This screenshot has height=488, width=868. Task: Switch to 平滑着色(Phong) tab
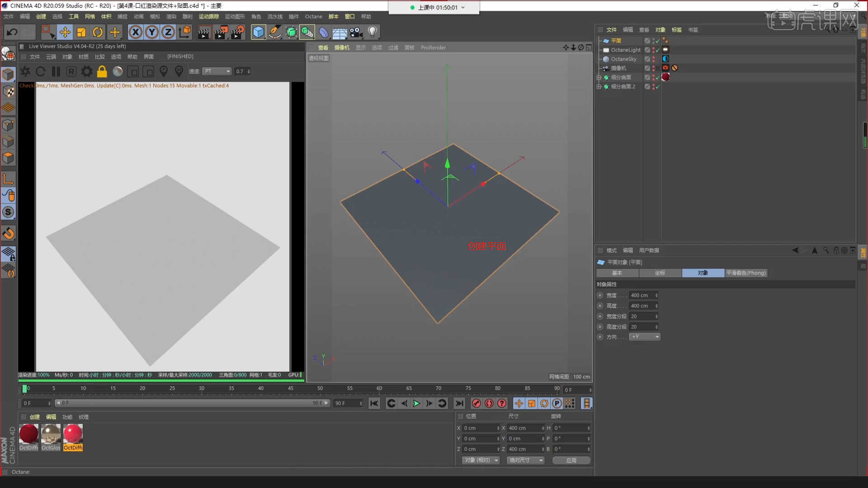pyautogui.click(x=746, y=273)
